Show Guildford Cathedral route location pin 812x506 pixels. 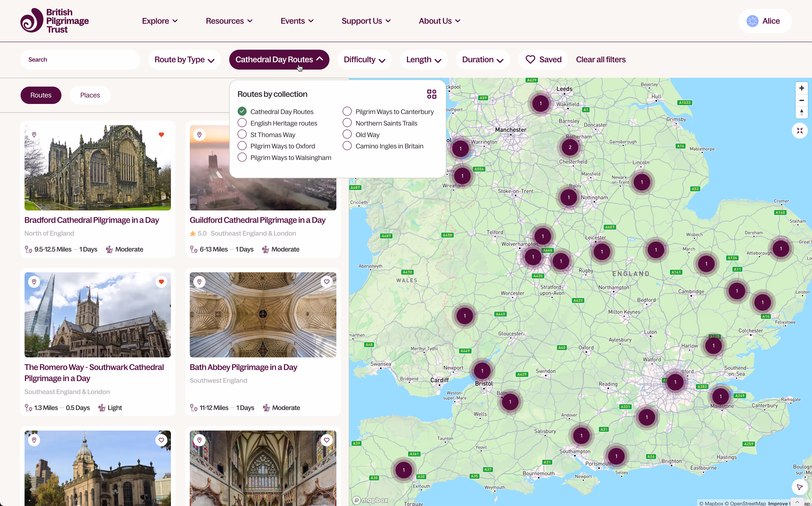pos(199,135)
